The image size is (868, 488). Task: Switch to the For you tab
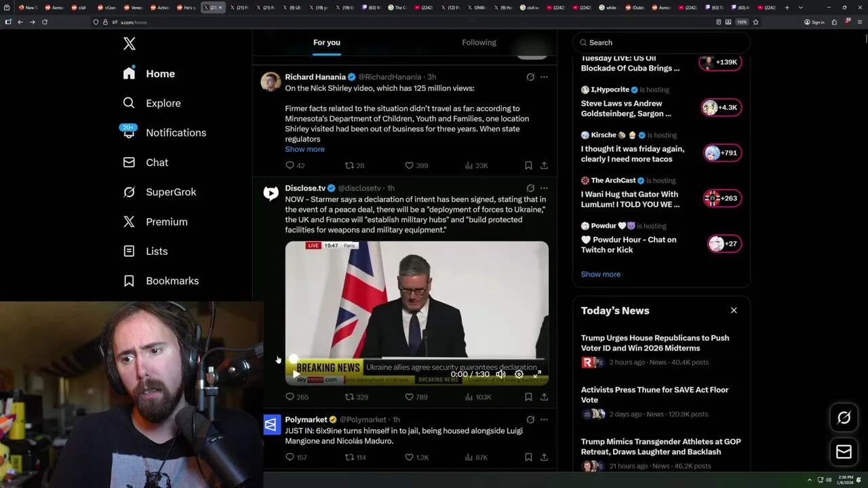(327, 43)
